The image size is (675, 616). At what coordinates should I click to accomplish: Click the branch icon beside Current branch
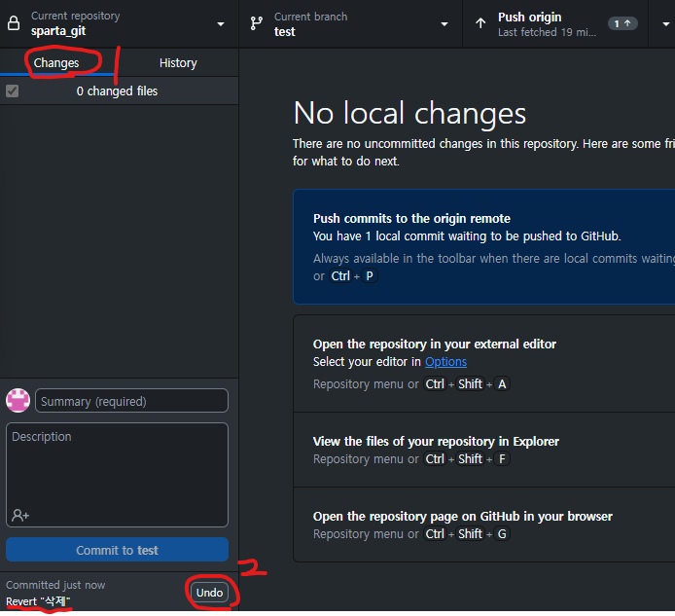(x=257, y=23)
